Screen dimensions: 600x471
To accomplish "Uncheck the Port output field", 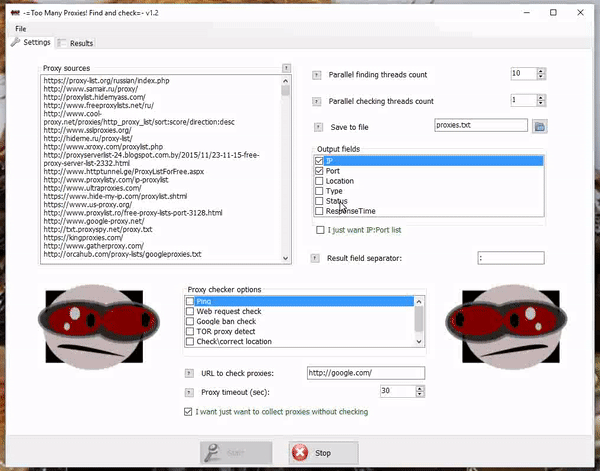I will [319, 171].
